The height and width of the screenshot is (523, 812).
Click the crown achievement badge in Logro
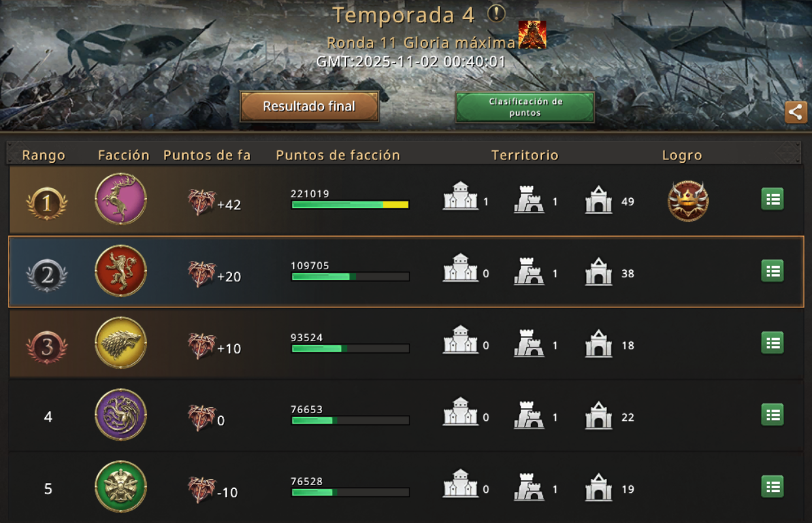coord(688,201)
